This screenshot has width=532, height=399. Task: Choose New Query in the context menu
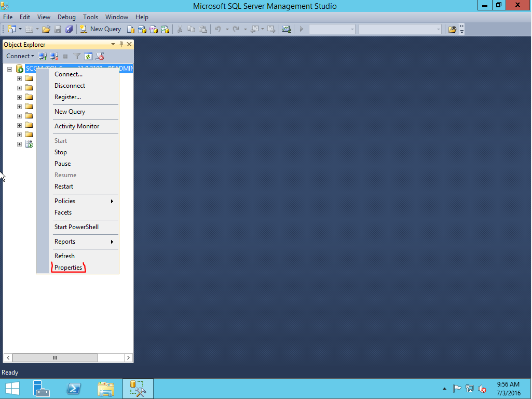tap(70, 112)
